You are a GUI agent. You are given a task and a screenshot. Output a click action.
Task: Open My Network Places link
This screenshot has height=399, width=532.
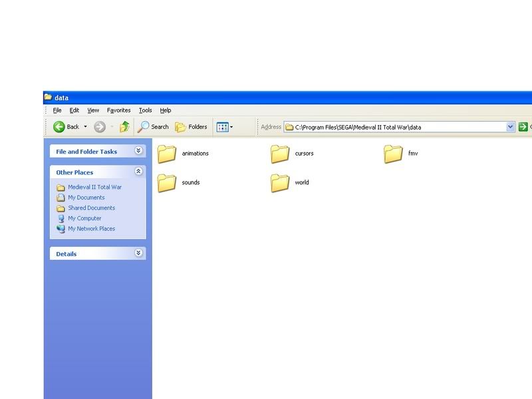click(x=91, y=229)
